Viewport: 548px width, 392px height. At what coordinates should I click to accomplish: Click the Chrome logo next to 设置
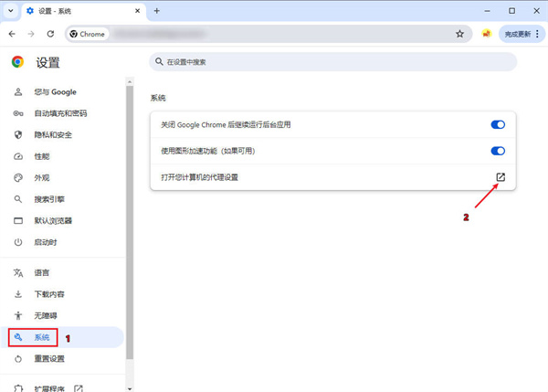pos(17,62)
